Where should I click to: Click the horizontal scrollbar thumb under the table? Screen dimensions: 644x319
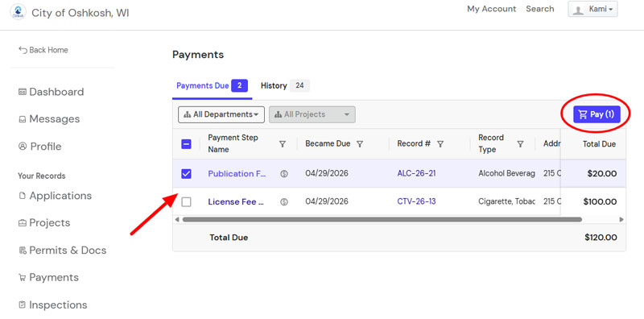382,220
